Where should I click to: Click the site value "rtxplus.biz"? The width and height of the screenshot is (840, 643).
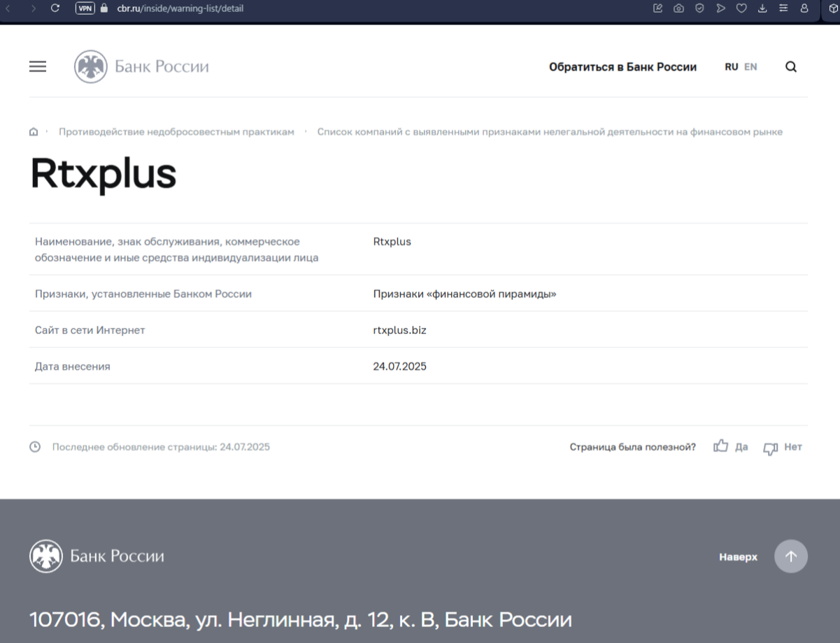[400, 330]
